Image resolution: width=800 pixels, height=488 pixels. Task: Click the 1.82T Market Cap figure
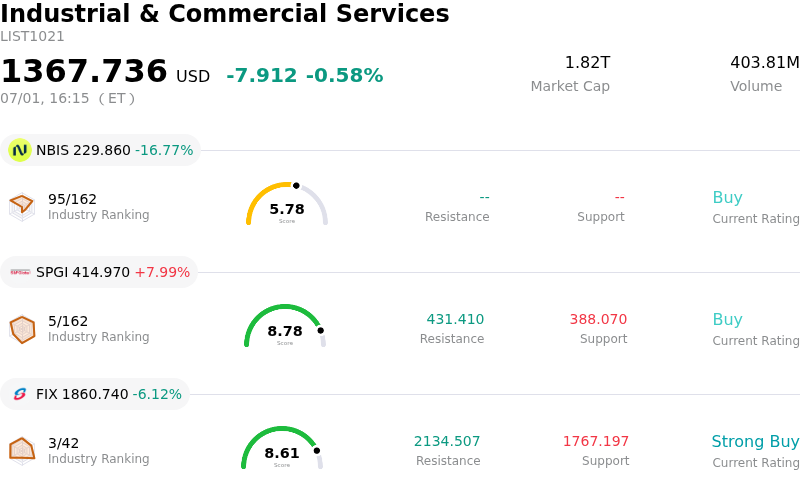[x=587, y=62]
